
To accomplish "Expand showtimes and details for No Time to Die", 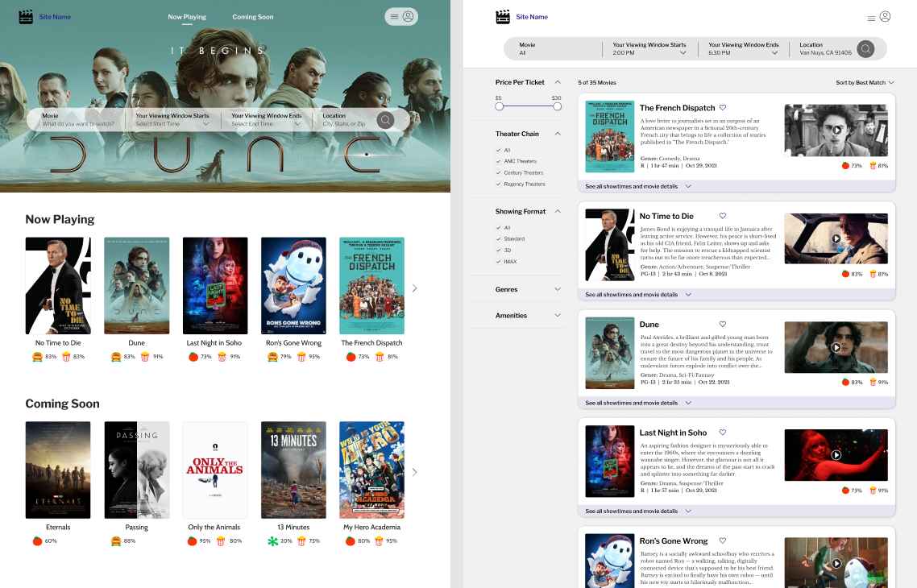I will coord(639,295).
